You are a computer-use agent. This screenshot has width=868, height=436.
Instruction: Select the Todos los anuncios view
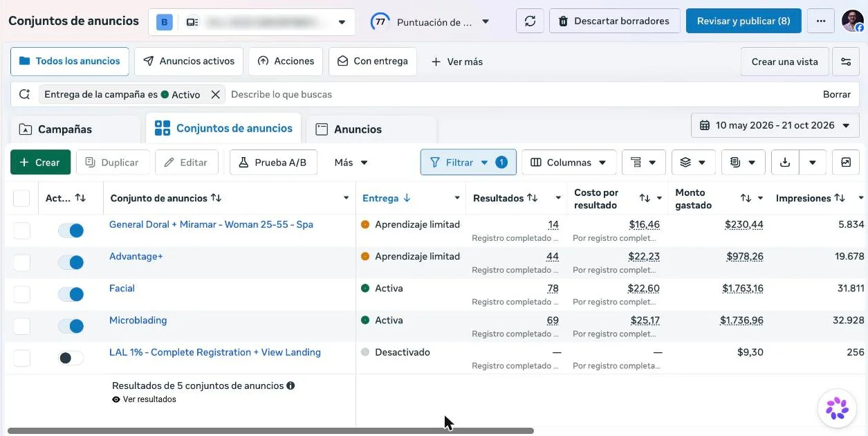(70, 61)
